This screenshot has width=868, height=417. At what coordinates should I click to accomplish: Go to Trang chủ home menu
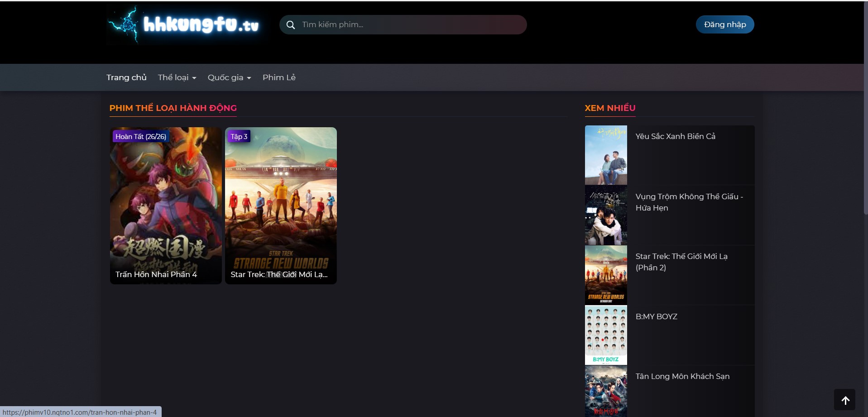[126, 77]
